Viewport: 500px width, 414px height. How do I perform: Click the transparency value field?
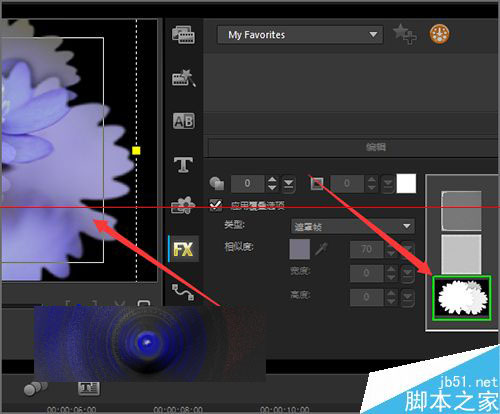pos(248,184)
